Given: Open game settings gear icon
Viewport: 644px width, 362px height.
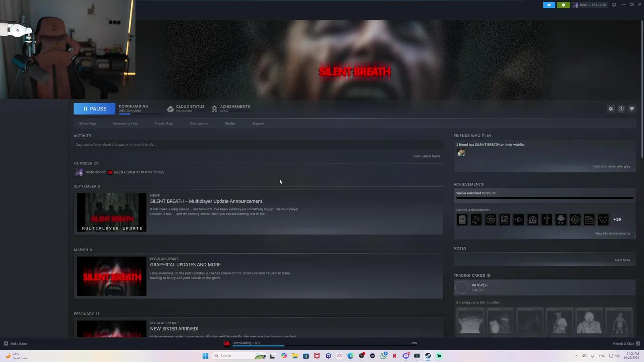Looking at the screenshot, I should pos(611,109).
